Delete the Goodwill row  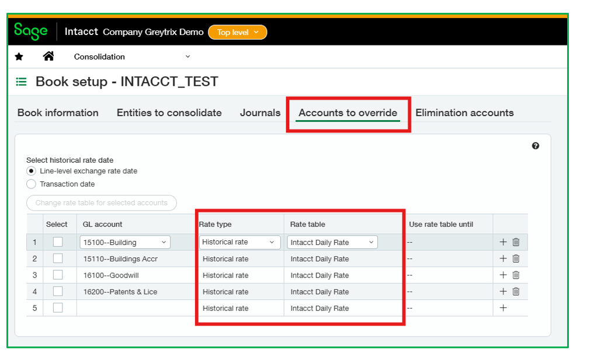pyautogui.click(x=516, y=275)
